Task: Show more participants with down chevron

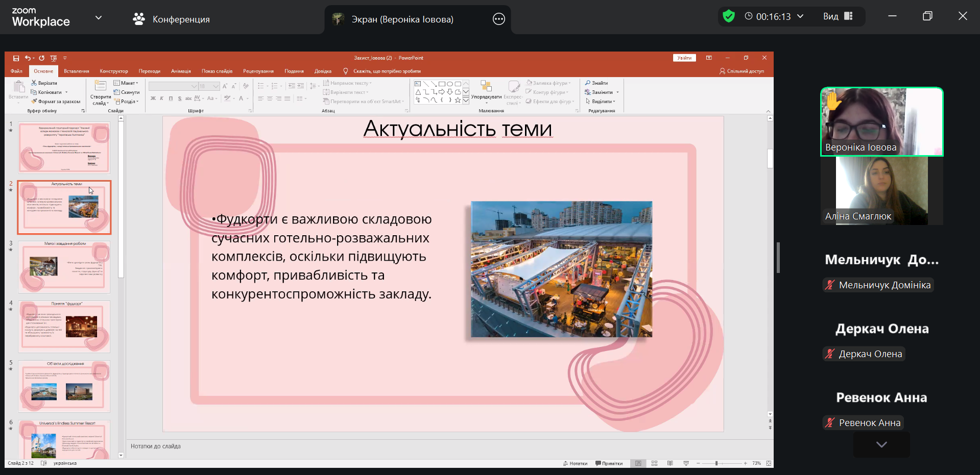Action: (881, 444)
